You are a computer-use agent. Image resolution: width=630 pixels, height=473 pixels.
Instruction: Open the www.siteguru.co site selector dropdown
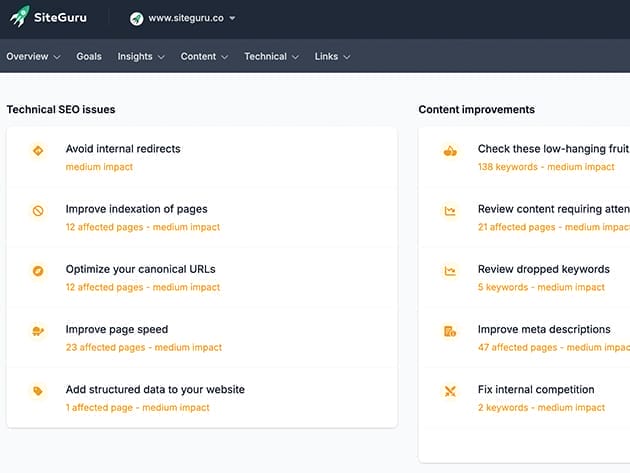point(183,18)
